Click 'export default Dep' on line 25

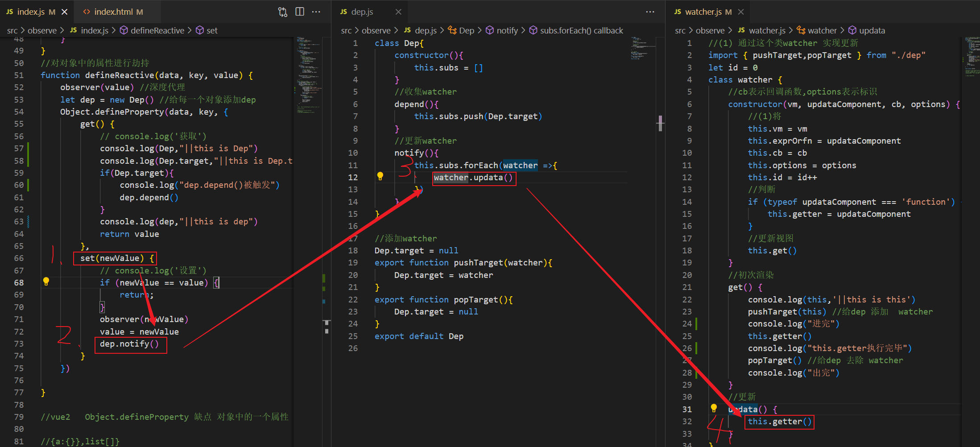point(419,336)
